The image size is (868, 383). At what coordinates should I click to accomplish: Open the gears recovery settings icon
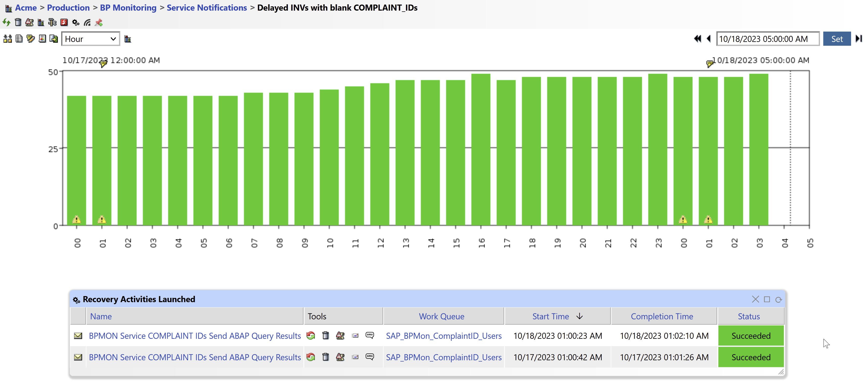coord(76,22)
